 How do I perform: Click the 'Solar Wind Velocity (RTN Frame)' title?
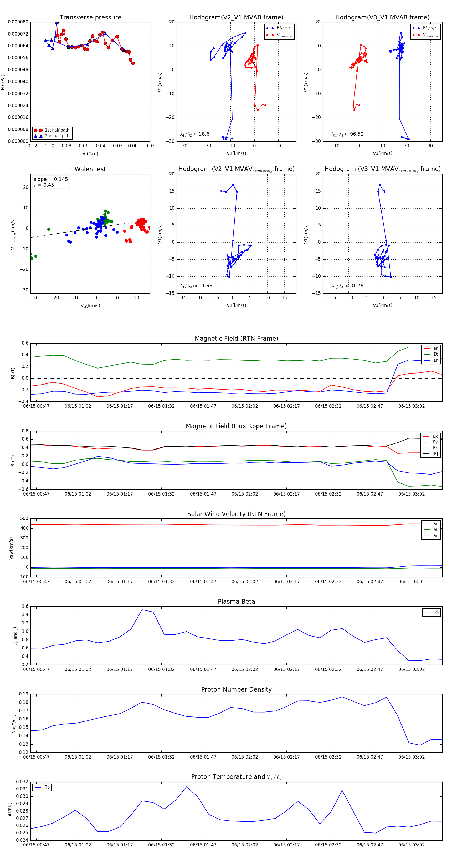[236, 514]
